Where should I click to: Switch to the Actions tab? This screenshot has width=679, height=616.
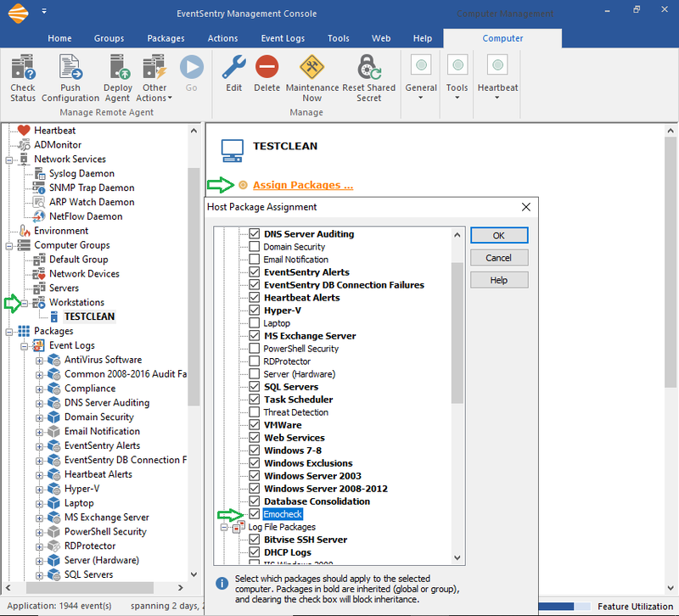click(x=222, y=38)
